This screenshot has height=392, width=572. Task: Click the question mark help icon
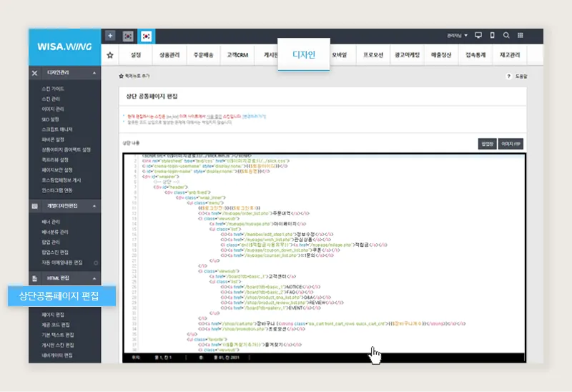pyautogui.click(x=508, y=76)
